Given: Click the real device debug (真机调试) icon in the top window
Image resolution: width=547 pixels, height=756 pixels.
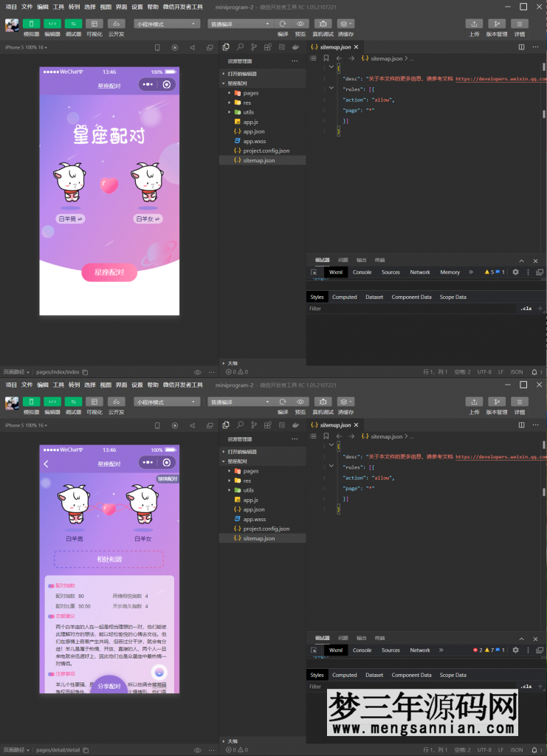Looking at the screenshot, I should tap(322, 24).
